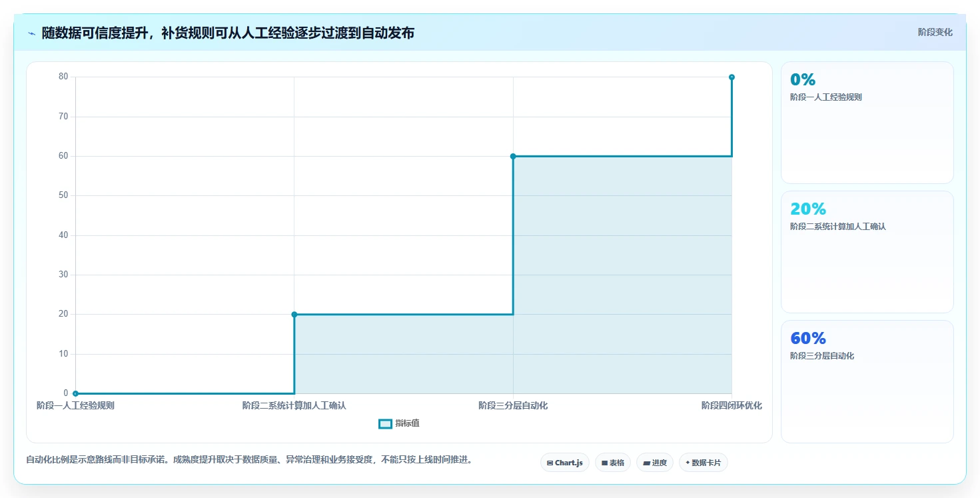Click the y-axis label 70

pyautogui.click(x=63, y=116)
